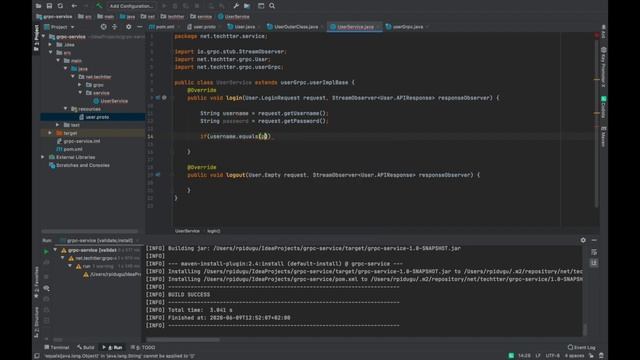Select pom.xml in project tree

[x=69, y=149]
